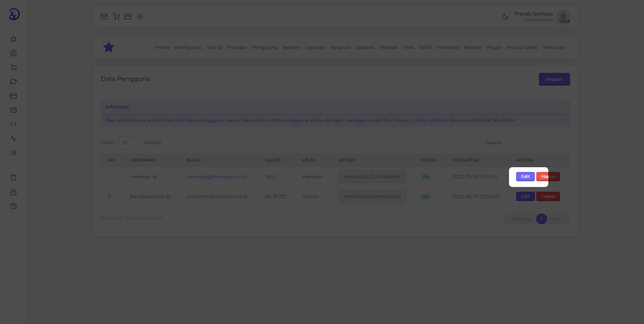Open Layanan menu item

[315, 47]
